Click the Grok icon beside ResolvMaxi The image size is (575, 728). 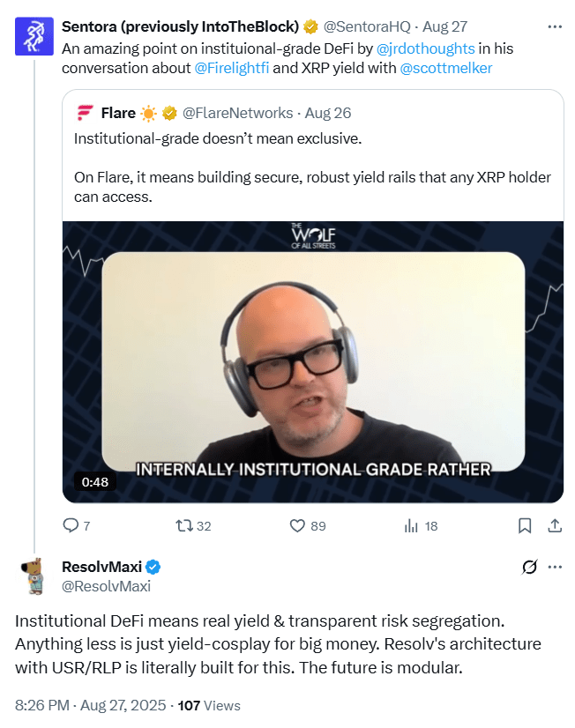coord(529,566)
